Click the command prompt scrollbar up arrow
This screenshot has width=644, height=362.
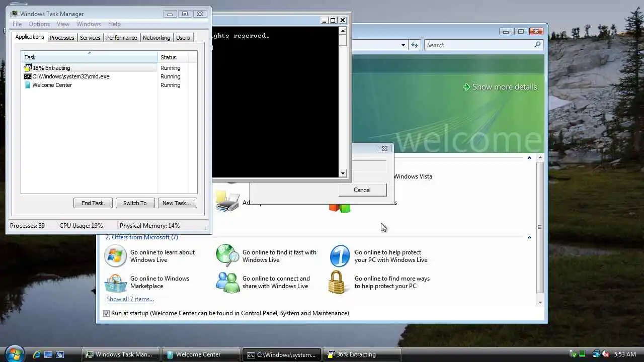(x=343, y=31)
